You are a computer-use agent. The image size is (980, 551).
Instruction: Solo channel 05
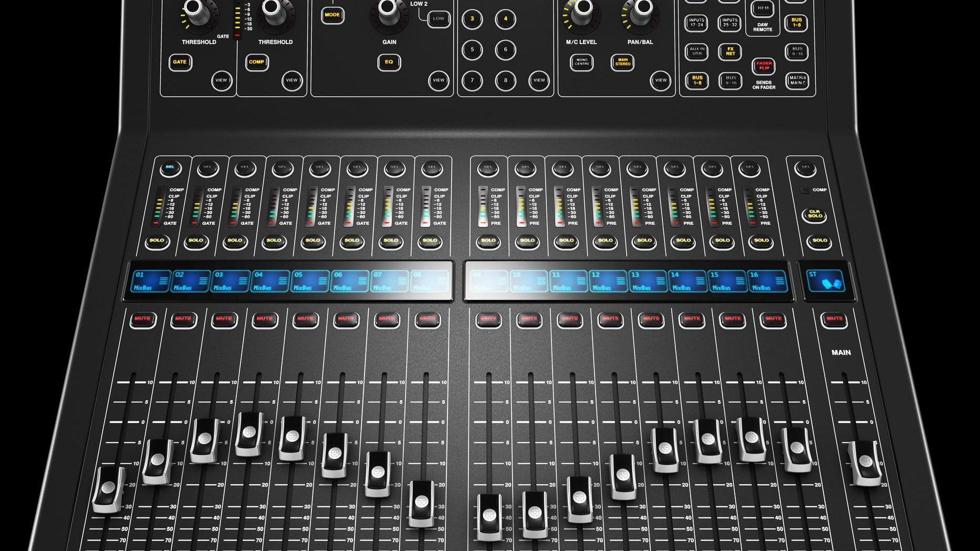pyautogui.click(x=313, y=242)
